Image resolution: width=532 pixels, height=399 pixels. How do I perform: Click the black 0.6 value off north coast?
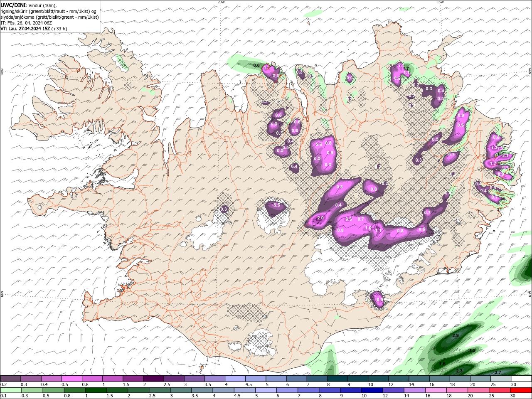pyautogui.click(x=256, y=65)
